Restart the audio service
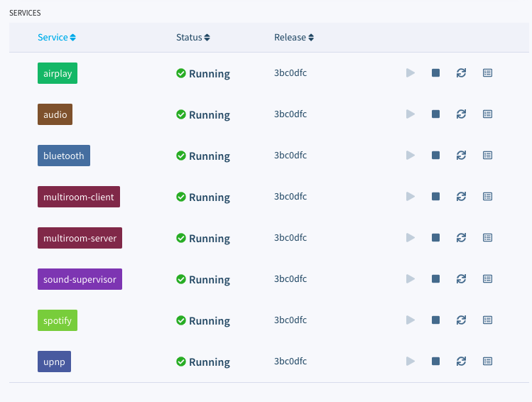 click(x=461, y=114)
